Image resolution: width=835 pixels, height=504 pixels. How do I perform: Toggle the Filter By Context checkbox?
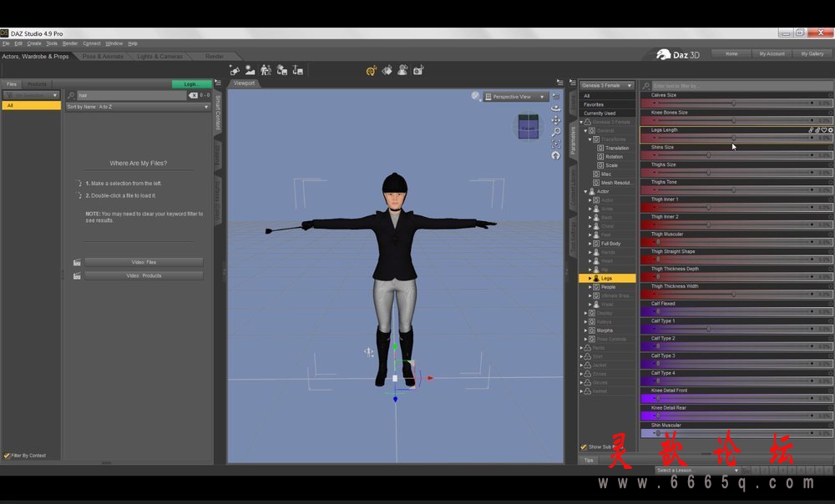[x=7, y=456]
